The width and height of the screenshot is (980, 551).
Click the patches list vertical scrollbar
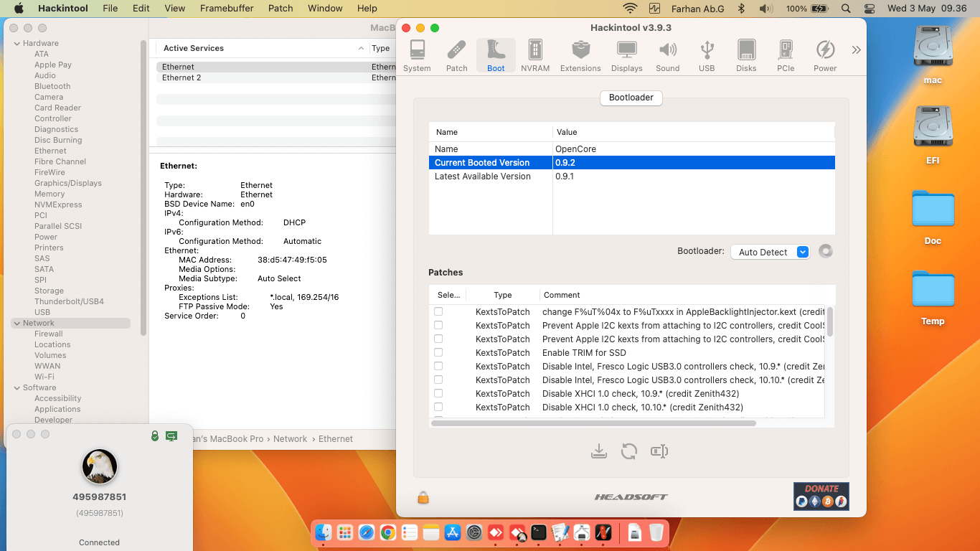pyautogui.click(x=830, y=321)
